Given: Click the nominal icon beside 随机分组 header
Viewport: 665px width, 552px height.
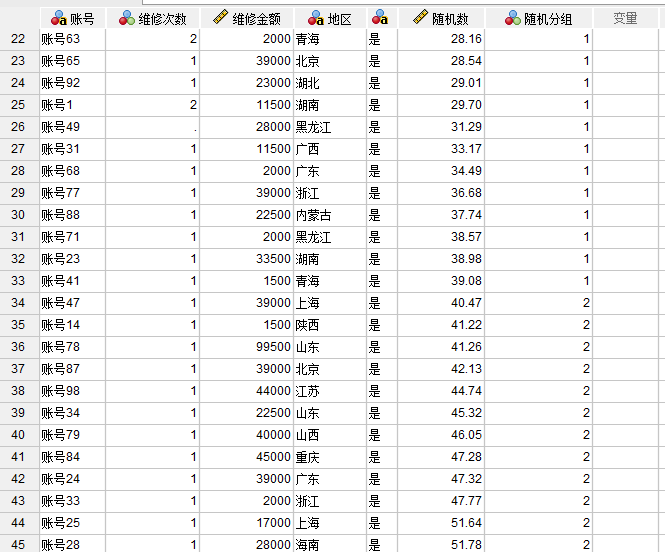Looking at the screenshot, I should click(512, 18).
